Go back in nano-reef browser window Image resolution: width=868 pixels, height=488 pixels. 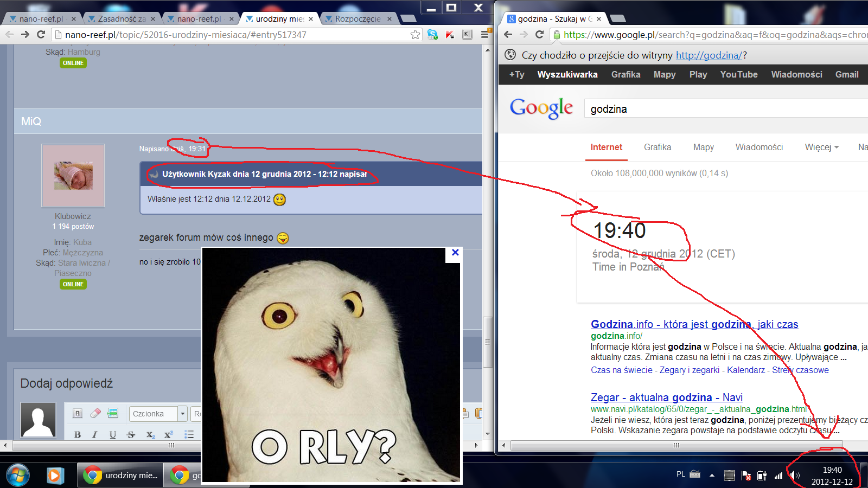pyautogui.click(x=9, y=34)
